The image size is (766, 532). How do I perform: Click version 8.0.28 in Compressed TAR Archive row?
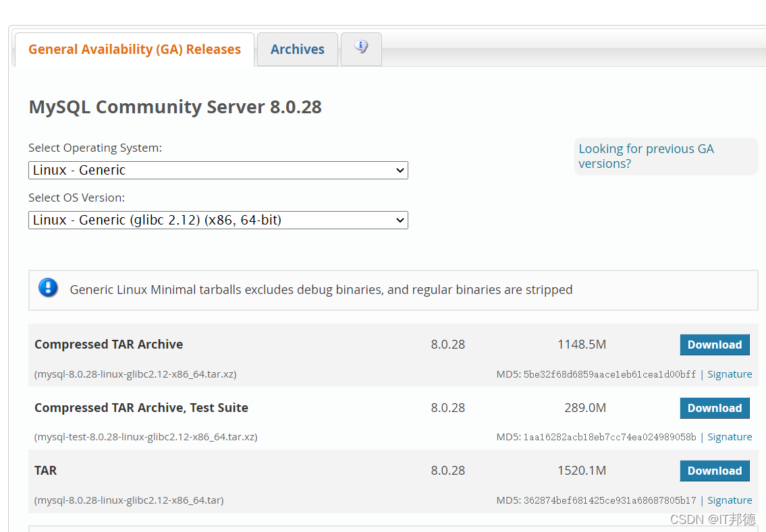[x=448, y=345]
